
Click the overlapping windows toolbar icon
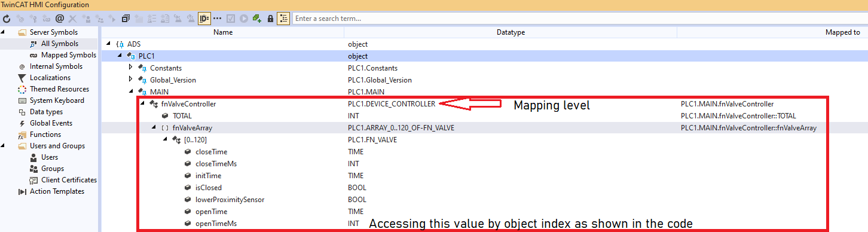tap(126, 19)
